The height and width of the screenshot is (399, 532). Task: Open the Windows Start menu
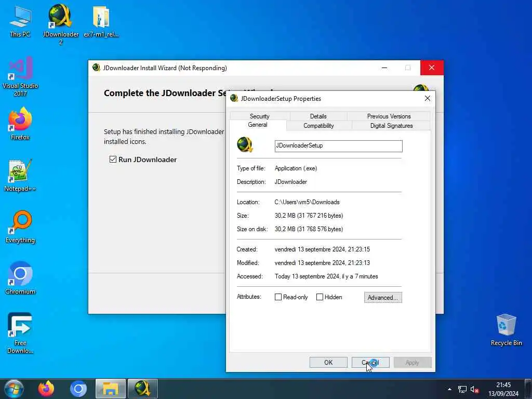pyautogui.click(x=14, y=389)
